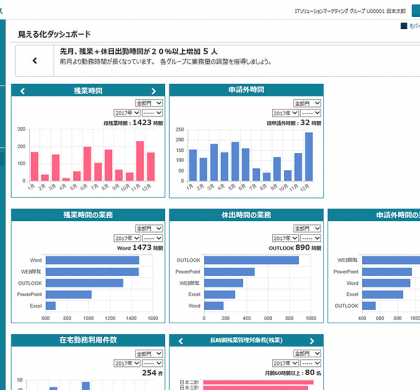Viewport: 420px width, 390px height.
Task: Open the month dropdown in the 在宅勤務利用件数 panel
Action: (152, 363)
